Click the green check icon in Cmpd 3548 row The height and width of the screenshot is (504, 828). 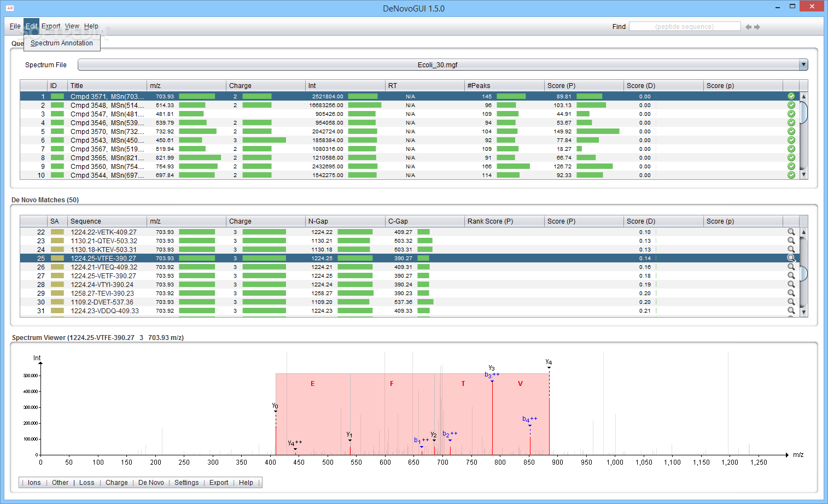tap(791, 105)
